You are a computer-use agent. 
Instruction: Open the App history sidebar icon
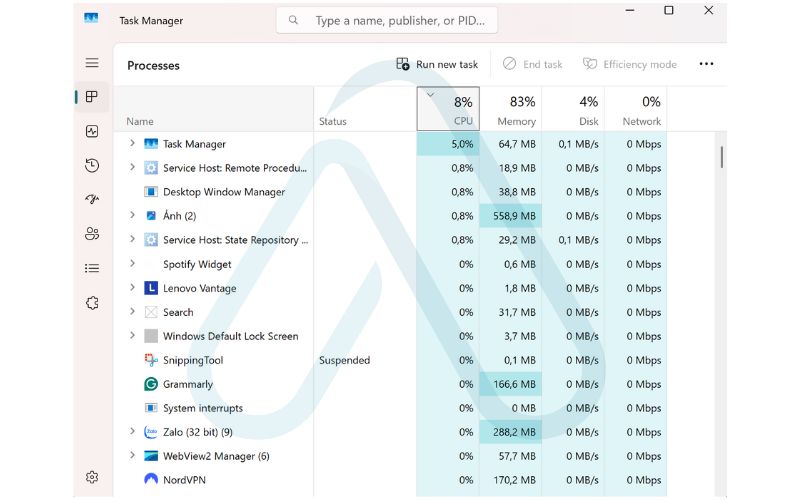92,165
